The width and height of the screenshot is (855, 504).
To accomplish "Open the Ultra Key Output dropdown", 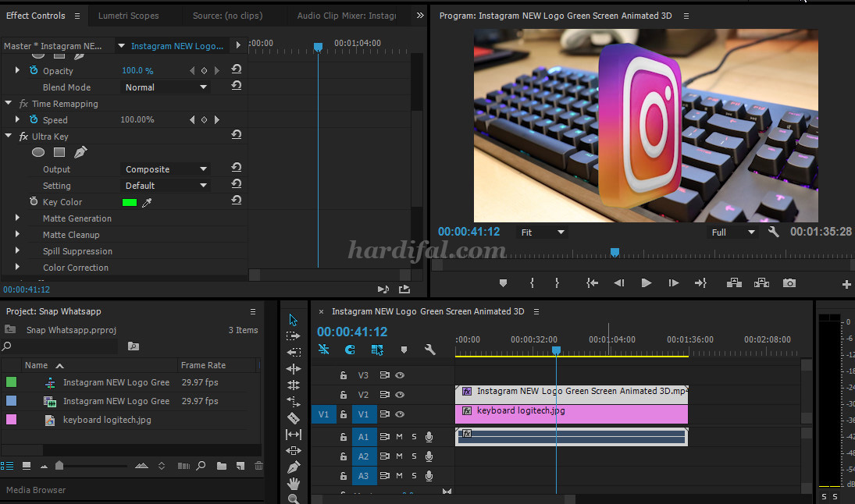I will [166, 169].
